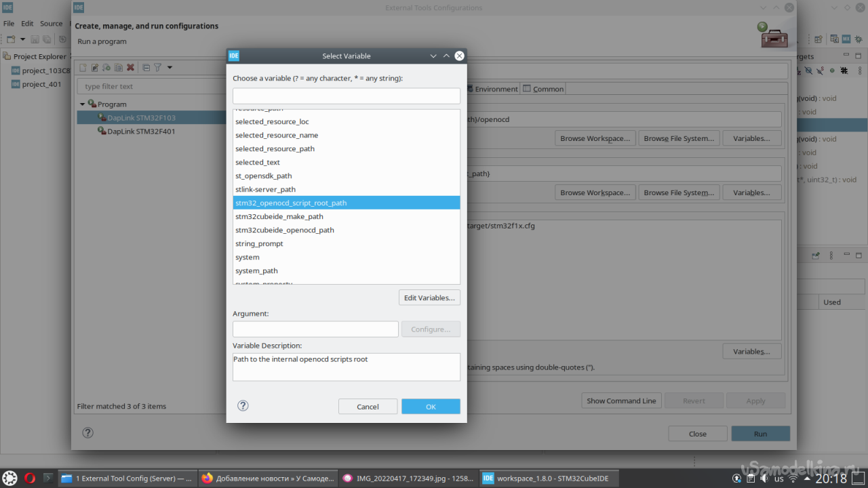
Task: Click the IDE icon in Select Variable title bar
Action: click(234, 56)
